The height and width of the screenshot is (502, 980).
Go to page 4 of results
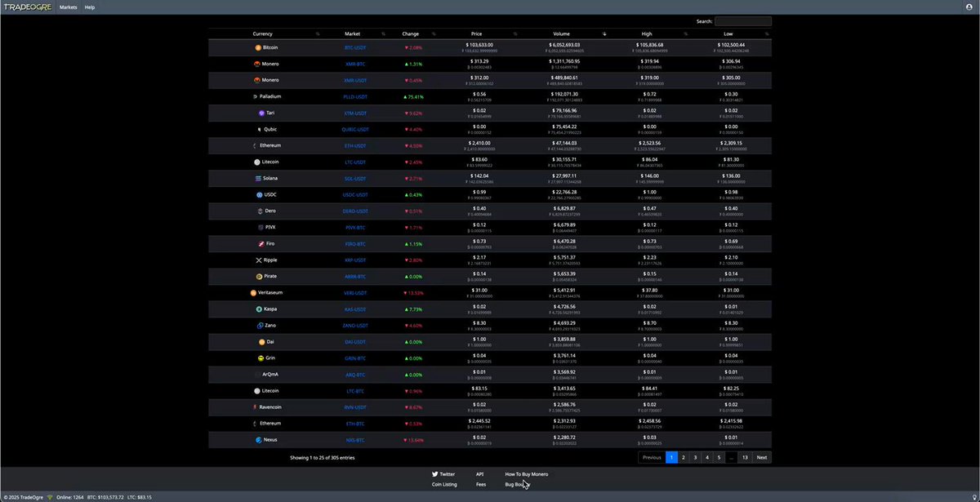[707, 457]
